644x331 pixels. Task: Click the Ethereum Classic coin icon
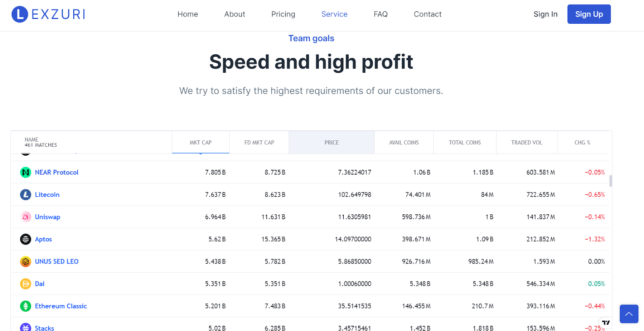[26, 306]
